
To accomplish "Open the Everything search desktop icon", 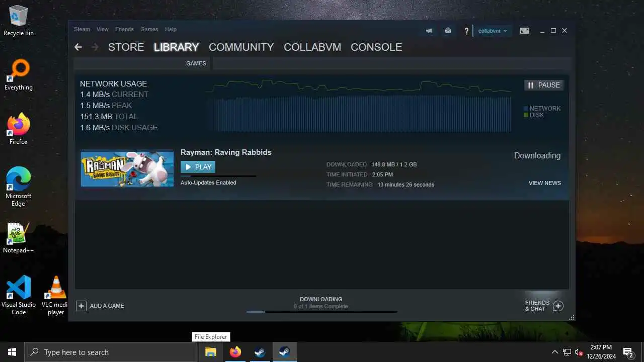I will point(19,75).
